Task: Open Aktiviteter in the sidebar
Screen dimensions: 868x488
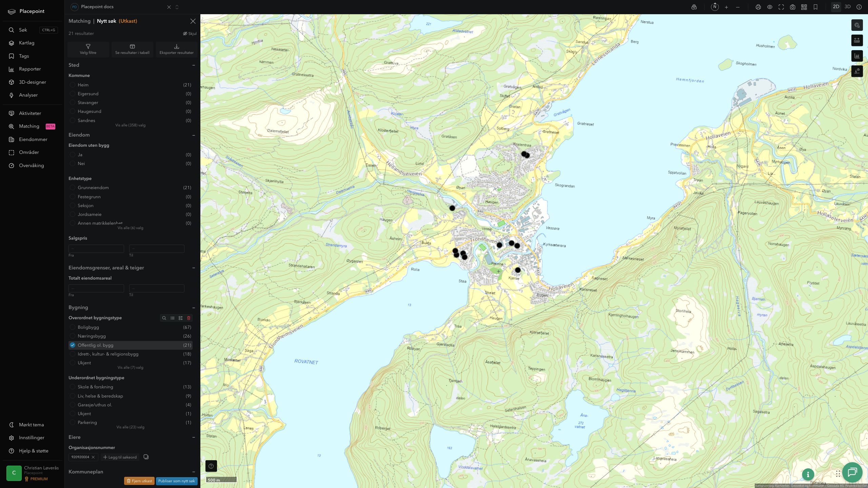Action: pyautogui.click(x=30, y=113)
